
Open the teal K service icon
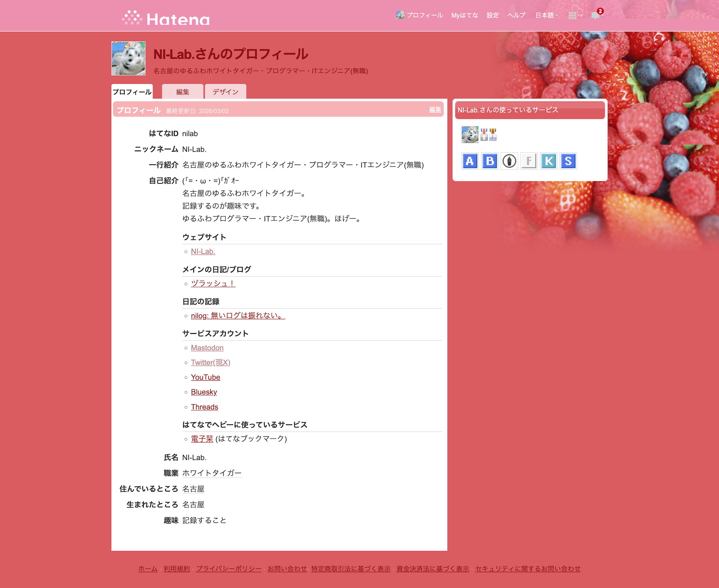pos(549,161)
